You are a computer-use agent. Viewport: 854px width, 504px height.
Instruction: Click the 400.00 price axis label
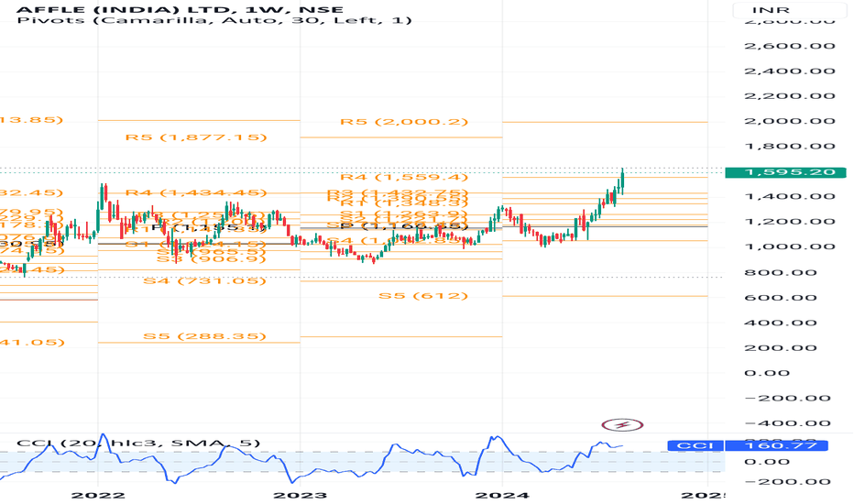[x=781, y=323]
